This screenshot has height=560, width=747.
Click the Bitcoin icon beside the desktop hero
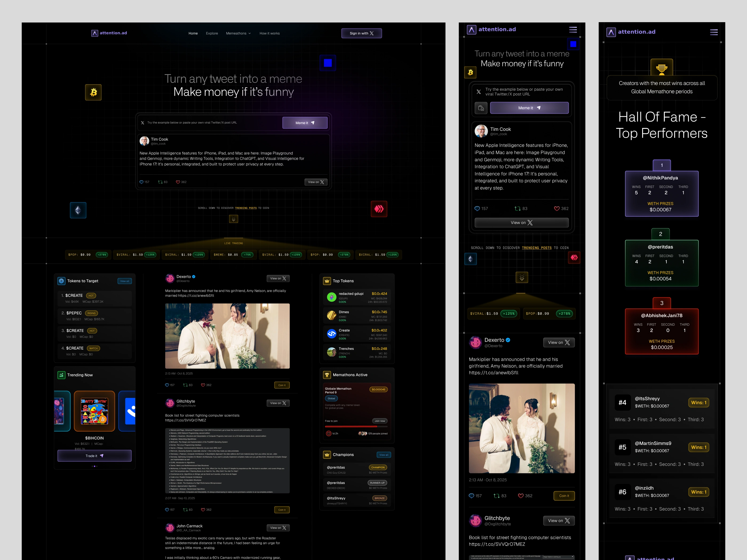94,92
